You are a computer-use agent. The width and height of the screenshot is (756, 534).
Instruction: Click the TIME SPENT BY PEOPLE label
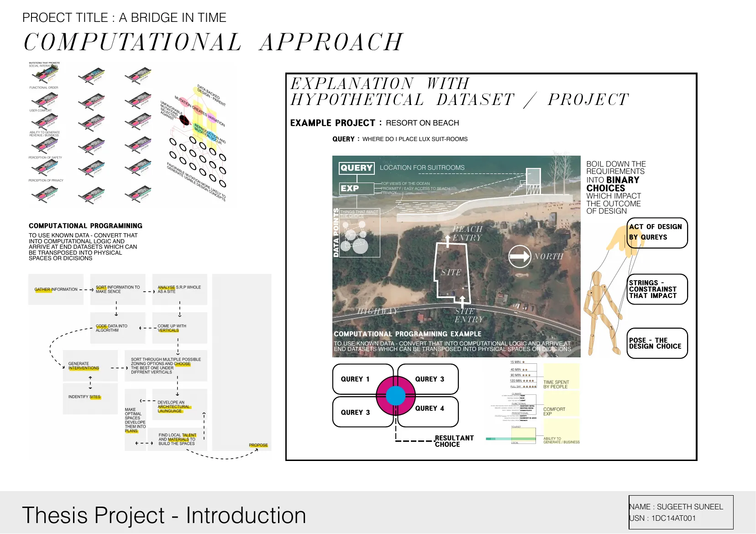(x=556, y=384)
